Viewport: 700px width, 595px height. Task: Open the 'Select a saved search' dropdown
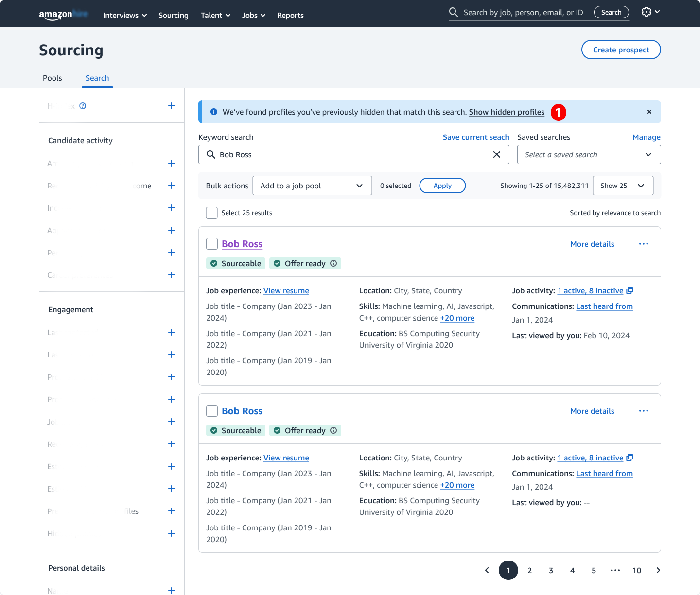click(589, 154)
